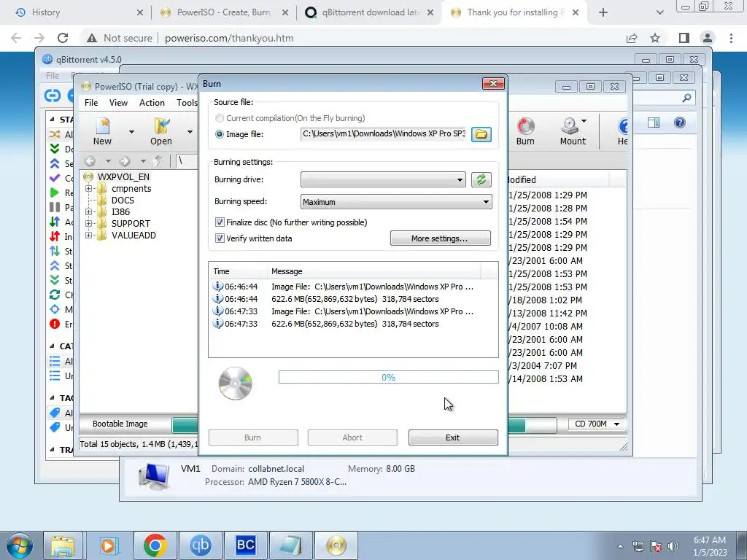
Task: Click the taskbar clock showing 6:47 AM
Action: (x=710, y=546)
